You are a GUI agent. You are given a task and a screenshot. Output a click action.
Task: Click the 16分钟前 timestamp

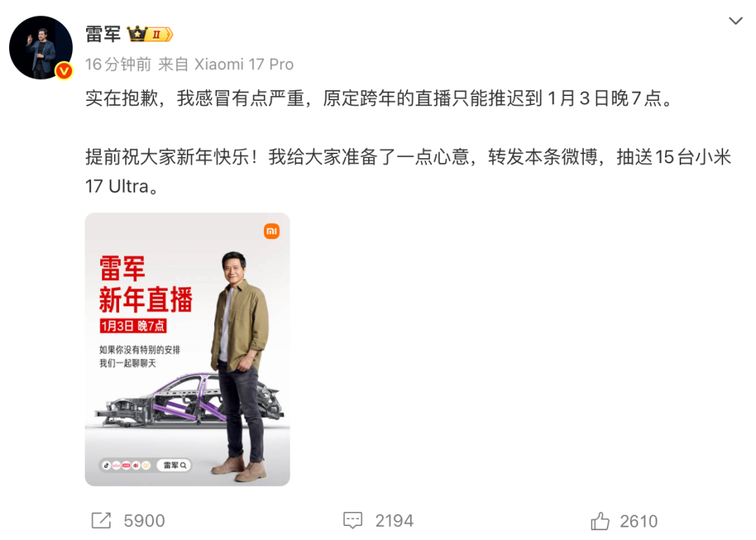pos(118,64)
